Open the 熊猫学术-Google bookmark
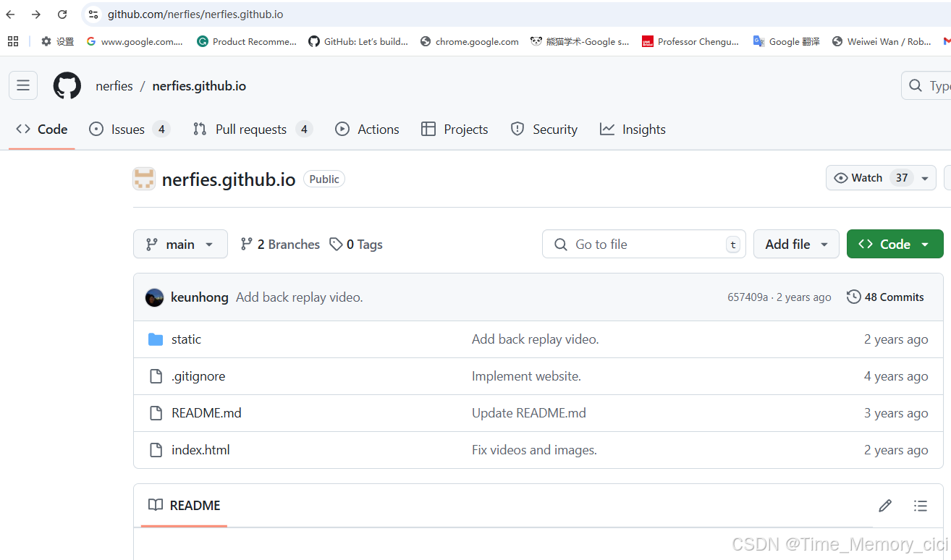Screen dimensions: 951x560 pyautogui.click(x=580, y=41)
